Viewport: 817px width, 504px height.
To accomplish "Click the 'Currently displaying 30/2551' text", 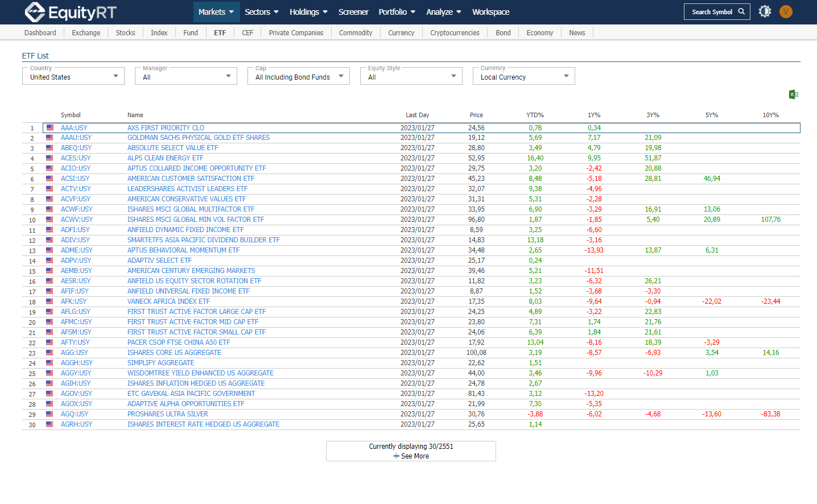I will pyautogui.click(x=411, y=447).
